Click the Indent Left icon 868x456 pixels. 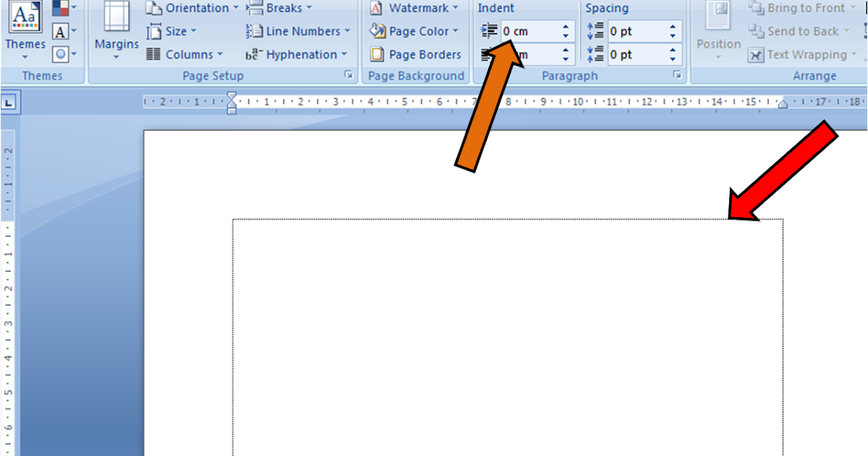pos(489,32)
